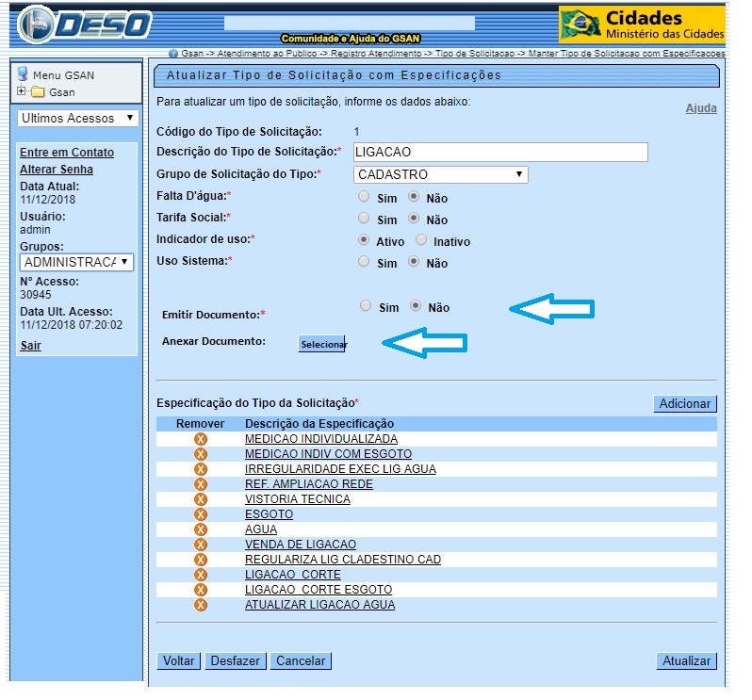
Task: Set Falta D'água to Sim
Action: (364, 198)
